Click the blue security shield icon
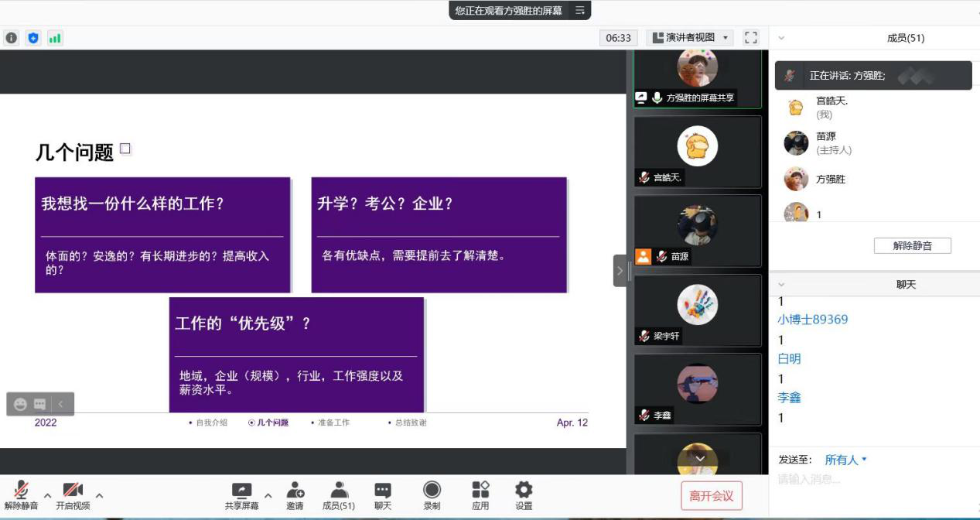 [x=33, y=38]
